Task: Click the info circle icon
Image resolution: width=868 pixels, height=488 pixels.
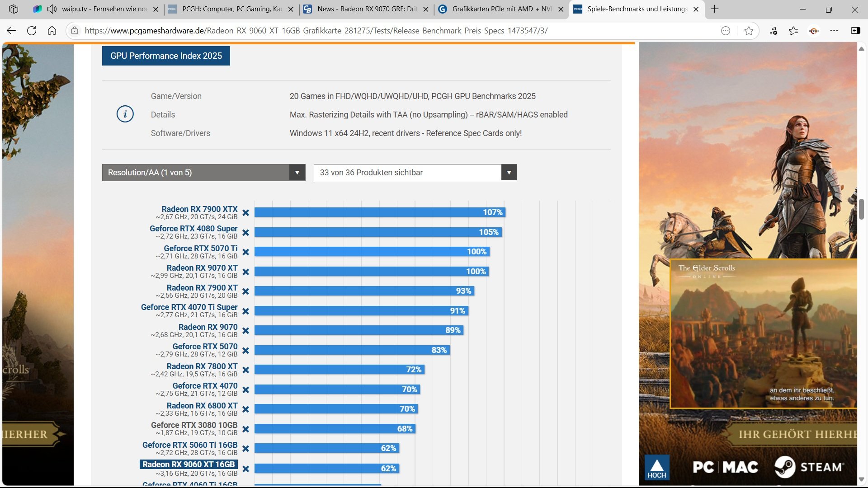Action: click(125, 114)
